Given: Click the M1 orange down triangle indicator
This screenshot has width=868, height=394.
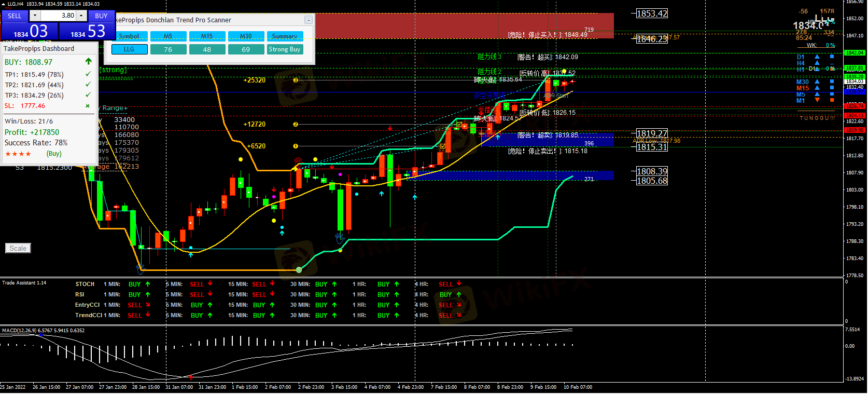Looking at the screenshot, I should point(817,100).
